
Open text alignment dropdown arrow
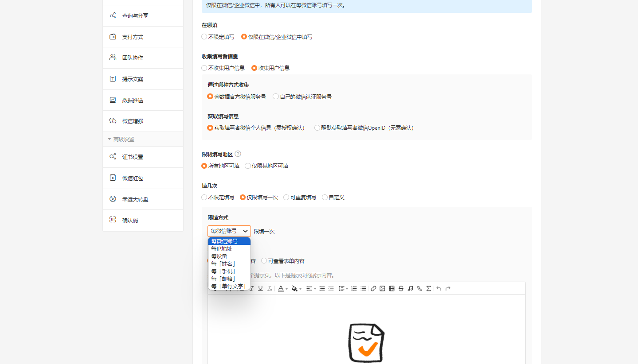(315, 289)
